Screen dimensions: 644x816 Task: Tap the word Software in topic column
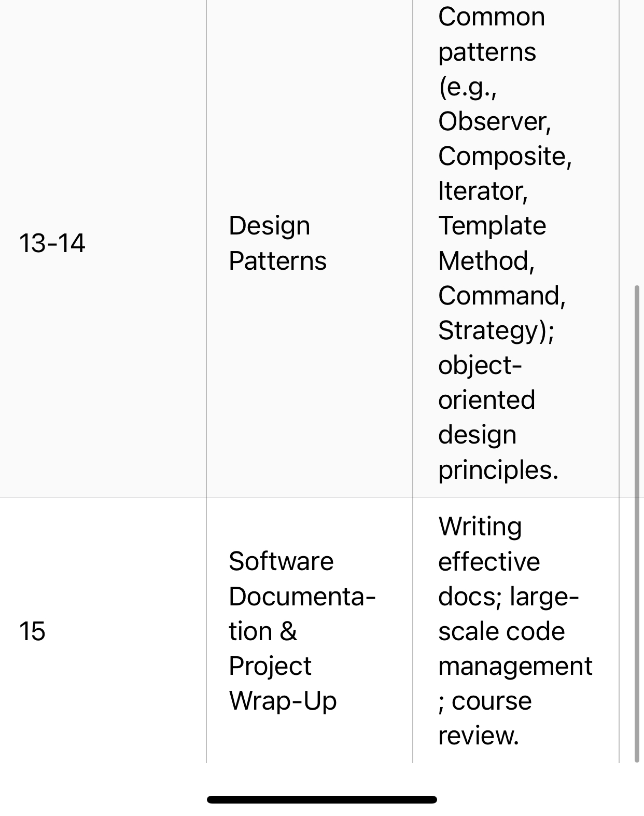point(281,561)
